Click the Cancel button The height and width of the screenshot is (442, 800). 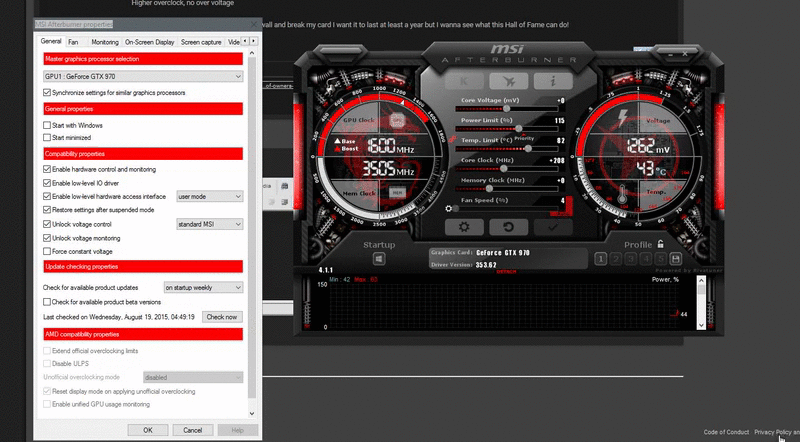(x=193, y=430)
